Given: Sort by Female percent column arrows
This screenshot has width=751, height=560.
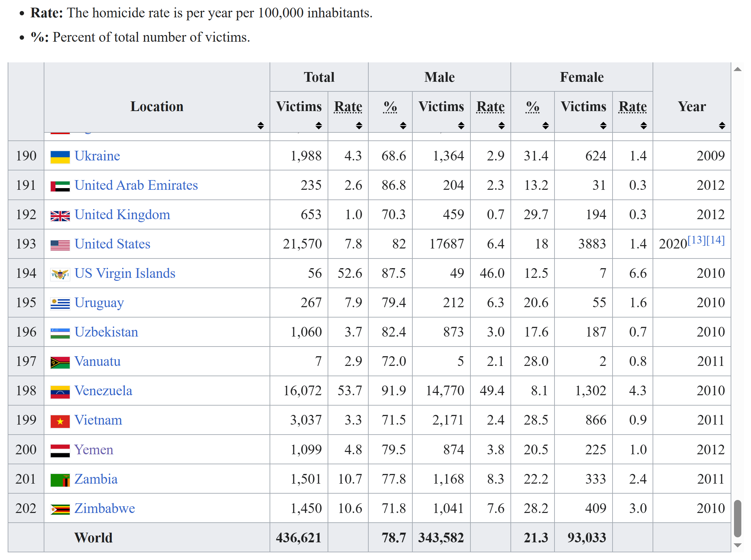Looking at the screenshot, I should click(x=545, y=126).
